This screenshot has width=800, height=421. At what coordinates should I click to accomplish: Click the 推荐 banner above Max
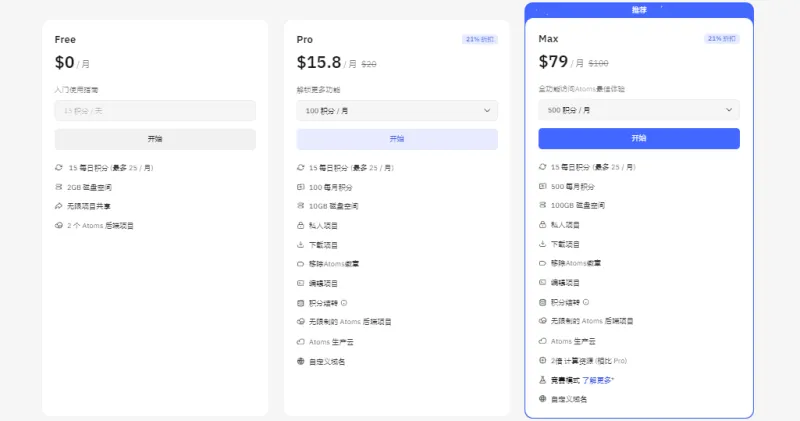click(x=639, y=10)
